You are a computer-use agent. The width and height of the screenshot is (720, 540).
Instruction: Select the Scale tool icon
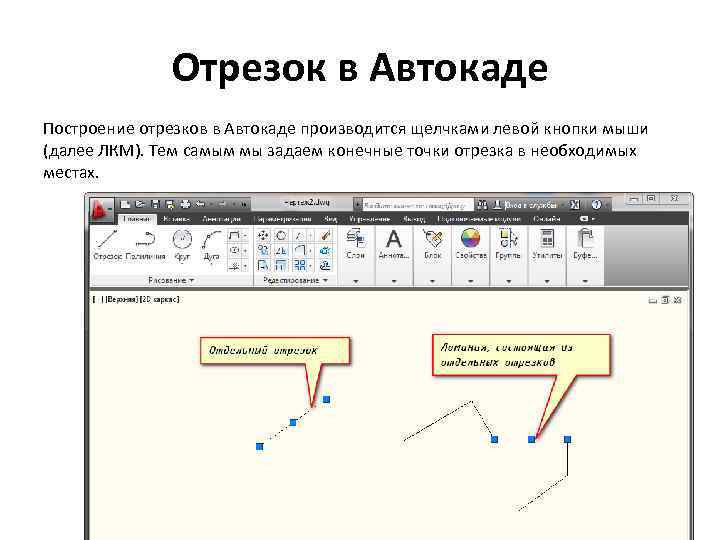coord(281,265)
